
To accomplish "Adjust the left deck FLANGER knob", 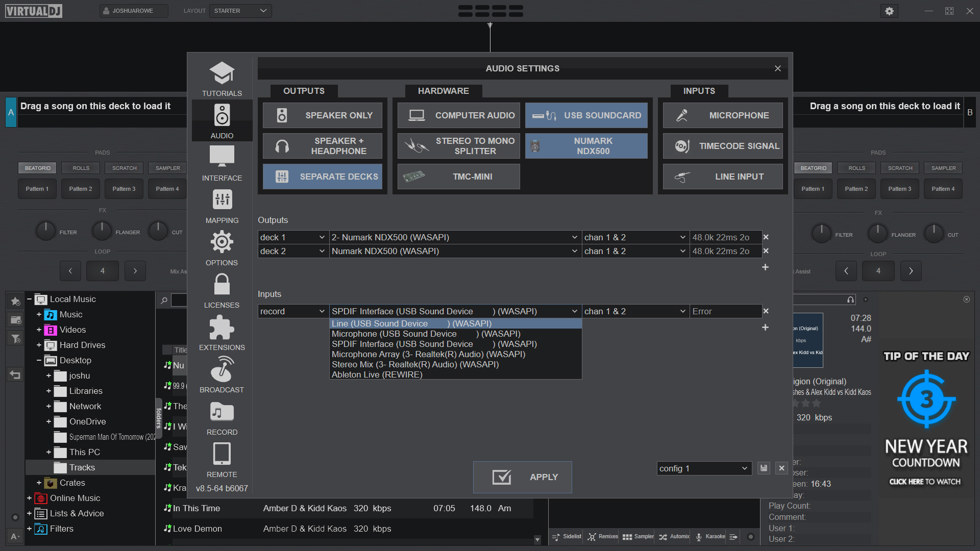I will click(x=102, y=231).
